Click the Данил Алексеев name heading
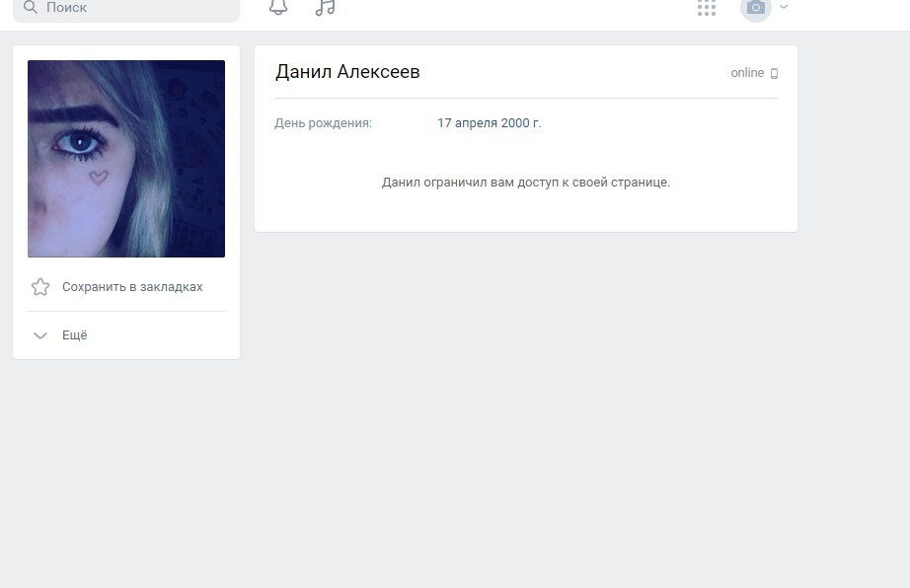Image resolution: width=910 pixels, height=588 pixels. click(x=347, y=72)
